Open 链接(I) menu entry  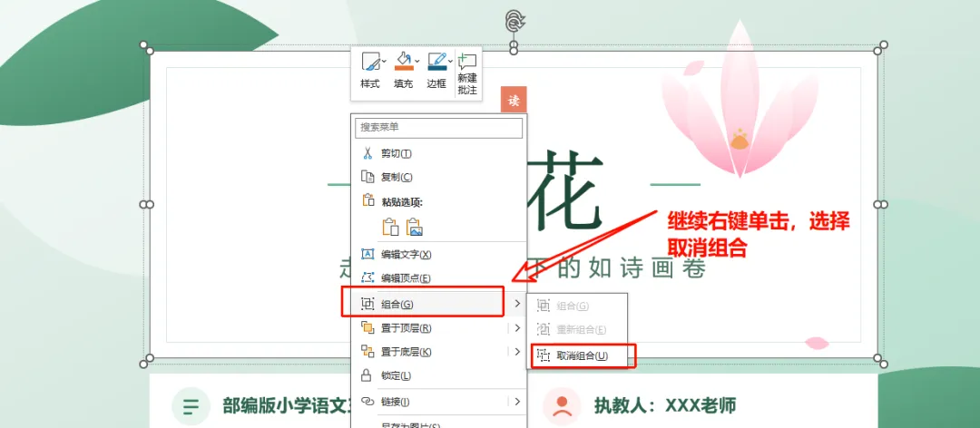439,401
